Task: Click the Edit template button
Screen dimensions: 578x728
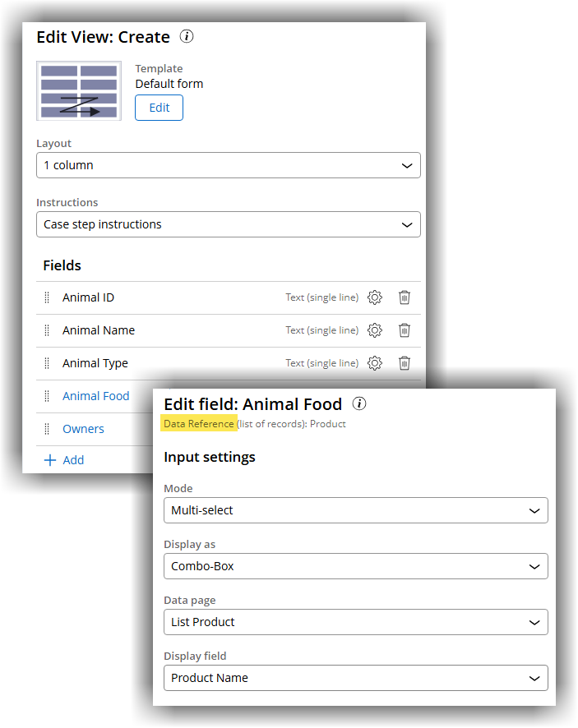Action: pos(159,108)
